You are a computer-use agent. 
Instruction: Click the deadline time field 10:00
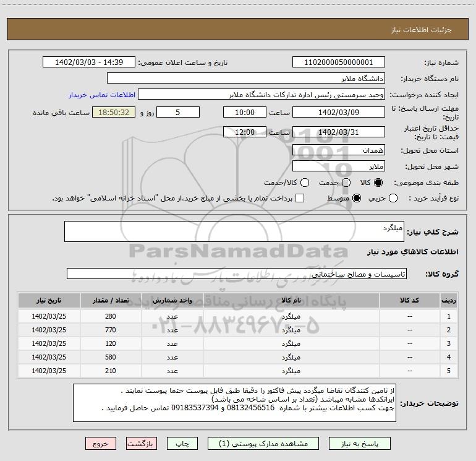pyautogui.click(x=245, y=113)
